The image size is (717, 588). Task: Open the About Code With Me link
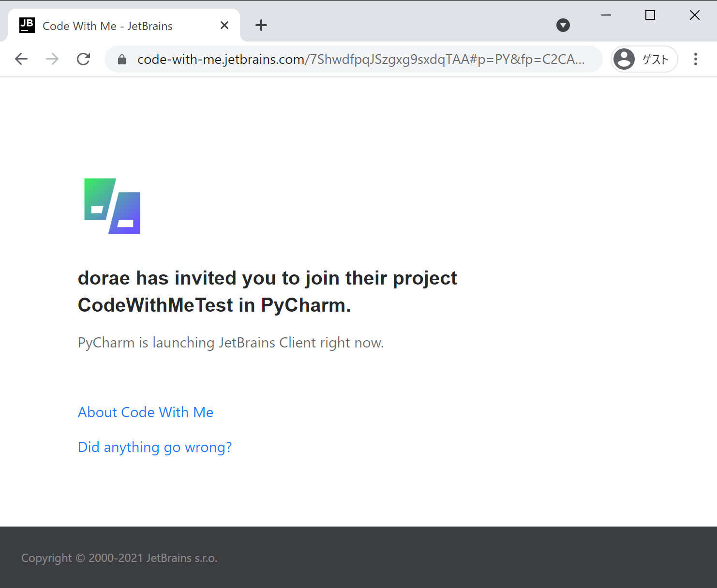click(146, 412)
